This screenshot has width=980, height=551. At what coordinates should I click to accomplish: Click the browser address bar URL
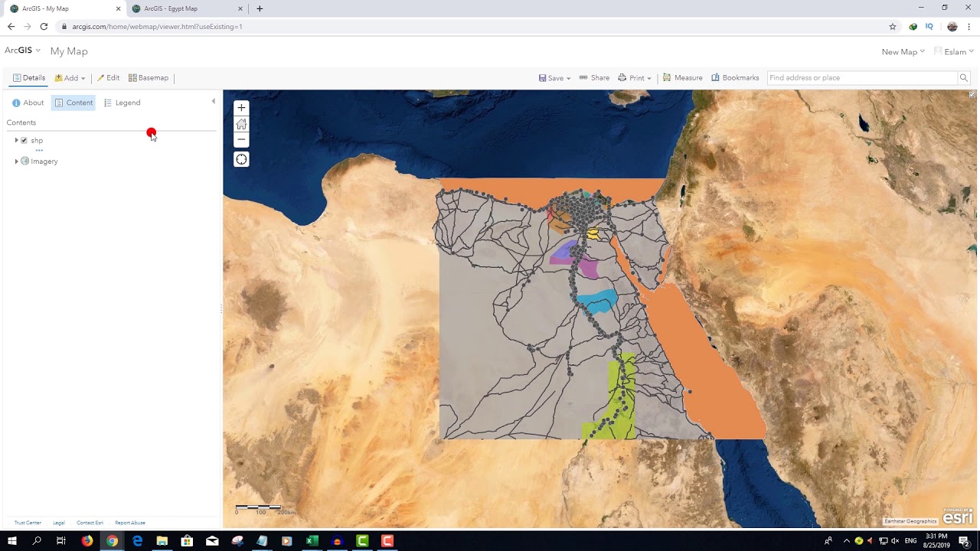[x=157, y=27]
